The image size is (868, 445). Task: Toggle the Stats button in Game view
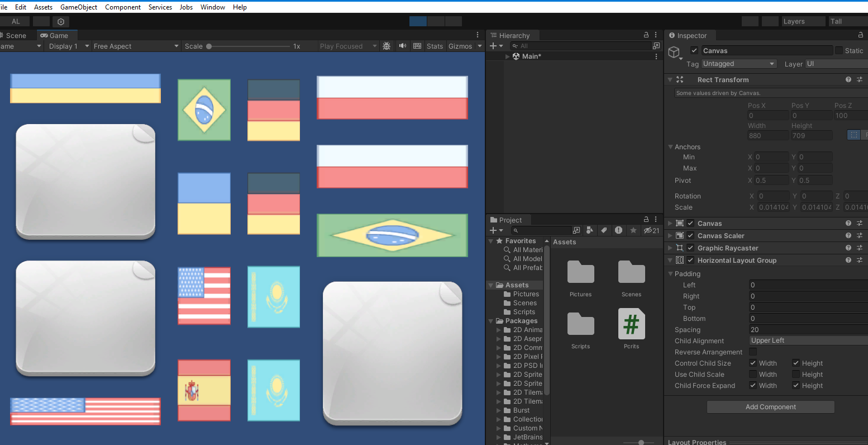pyautogui.click(x=435, y=46)
